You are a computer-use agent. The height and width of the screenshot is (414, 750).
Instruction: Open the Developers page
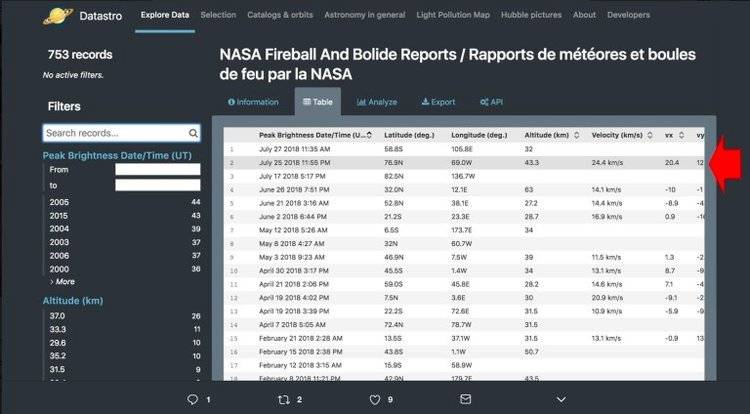tap(628, 15)
